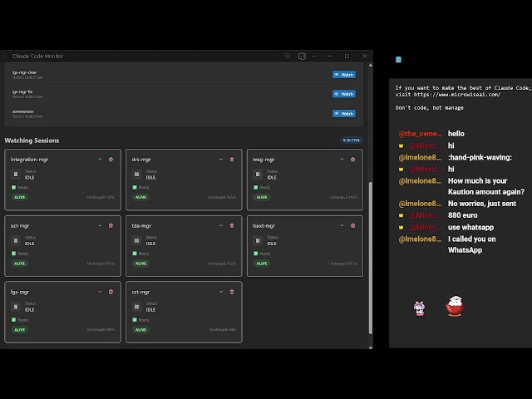532x399 pixels.
Task: Click the ALIVE badge on integration-mgr
Action: [20, 197]
